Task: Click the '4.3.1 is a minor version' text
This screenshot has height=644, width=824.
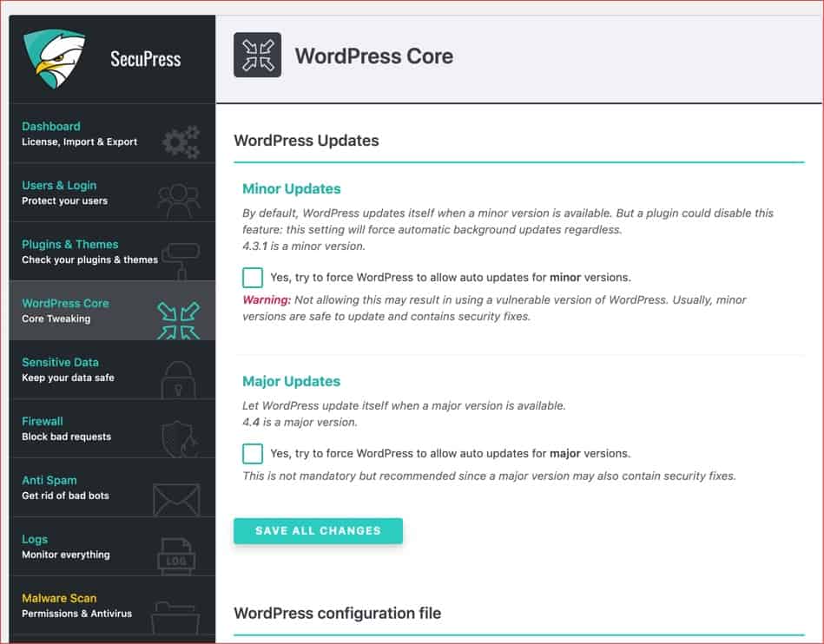Action: 304,246
